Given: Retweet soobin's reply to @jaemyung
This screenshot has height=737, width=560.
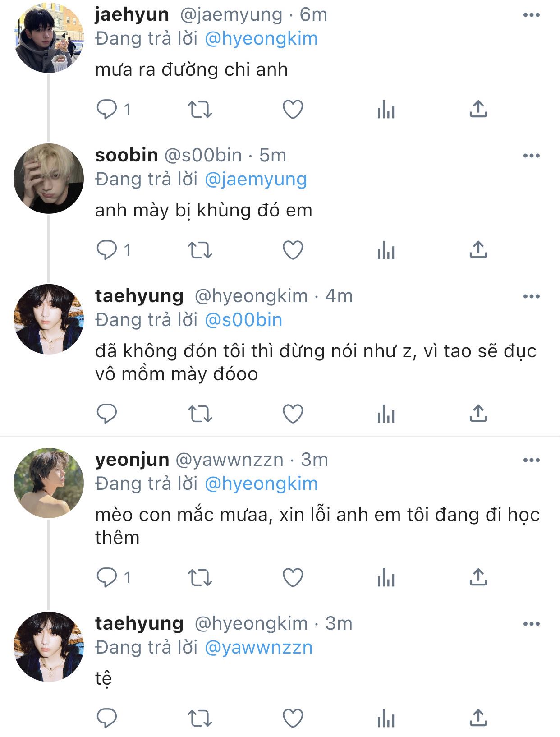Looking at the screenshot, I should (x=200, y=250).
